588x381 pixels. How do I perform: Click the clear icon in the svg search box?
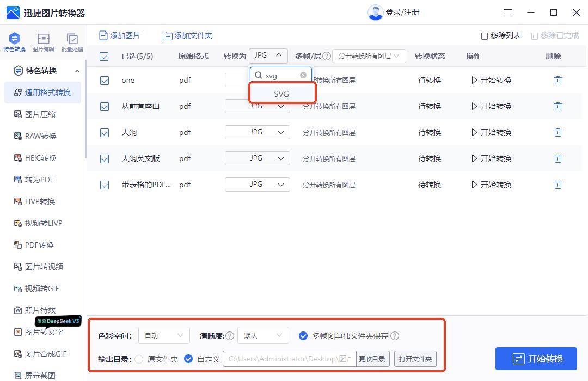(303, 75)
